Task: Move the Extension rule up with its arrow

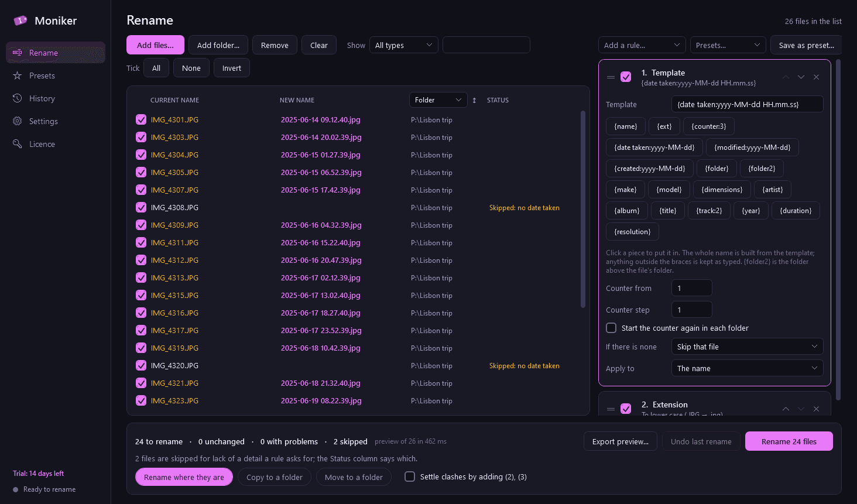Action: pyautogui.click(x=786, y=409)
